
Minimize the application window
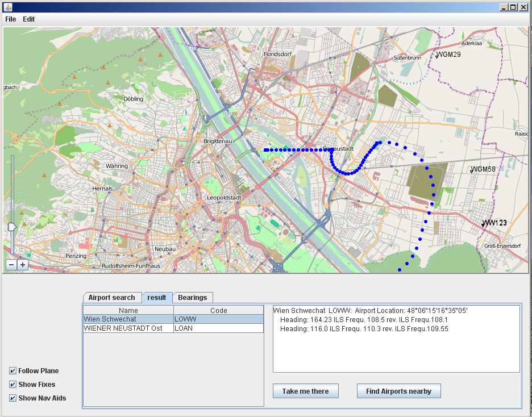click(504, 7)
